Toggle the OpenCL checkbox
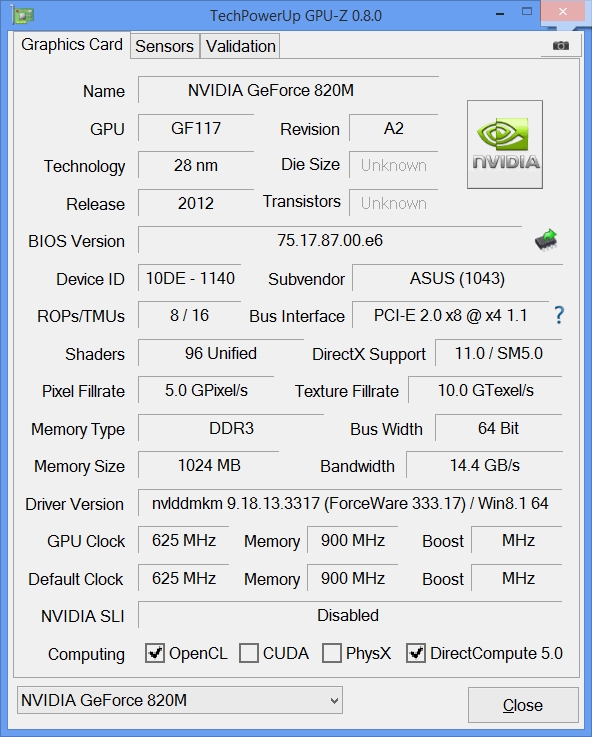 (x=155, y=653)
